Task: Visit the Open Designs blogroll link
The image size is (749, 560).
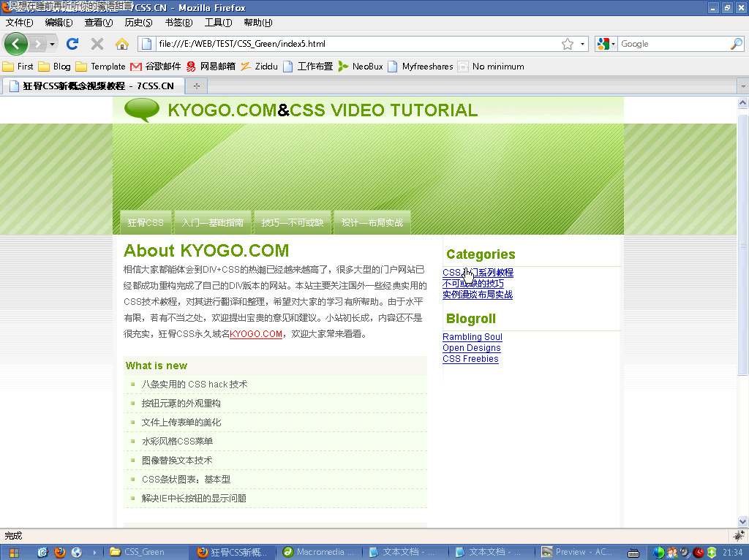Action: coord(472,347)
